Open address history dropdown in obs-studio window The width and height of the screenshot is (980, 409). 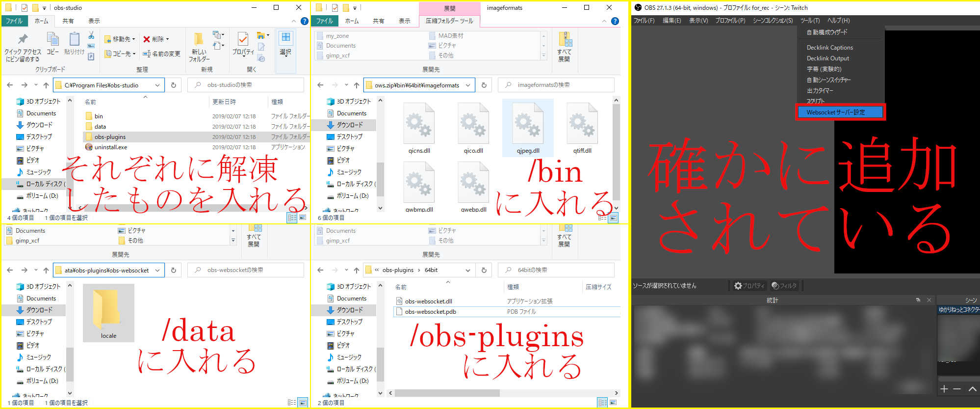click(x=157, y=85)
